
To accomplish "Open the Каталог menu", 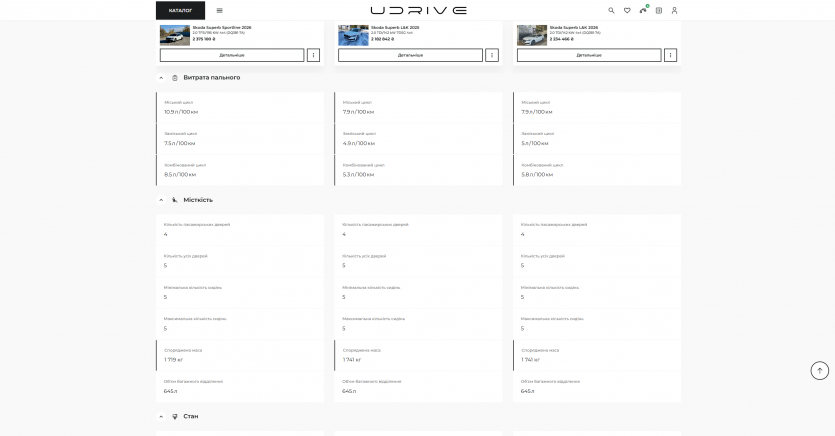I will click(180, 10).
